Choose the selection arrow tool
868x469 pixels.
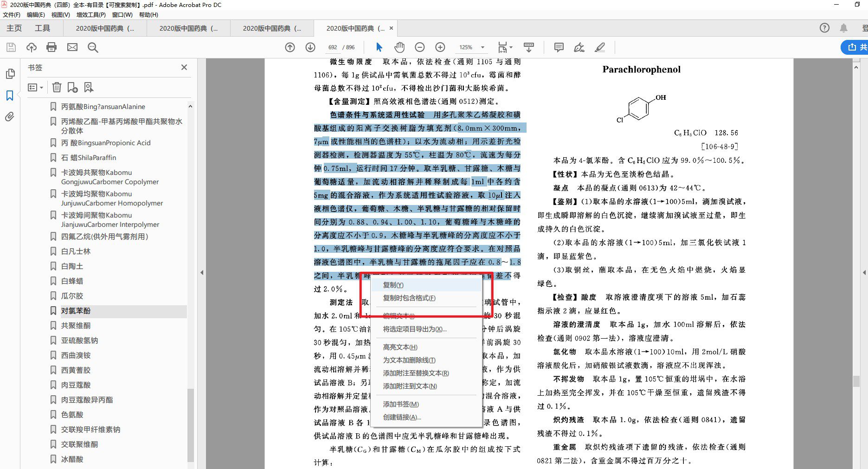379,47
